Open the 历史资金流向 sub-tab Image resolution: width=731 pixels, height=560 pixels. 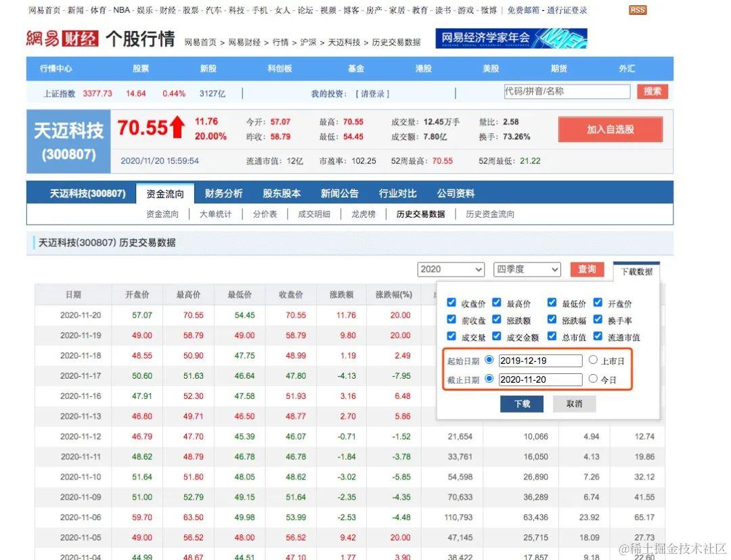(x=490, y=214)
